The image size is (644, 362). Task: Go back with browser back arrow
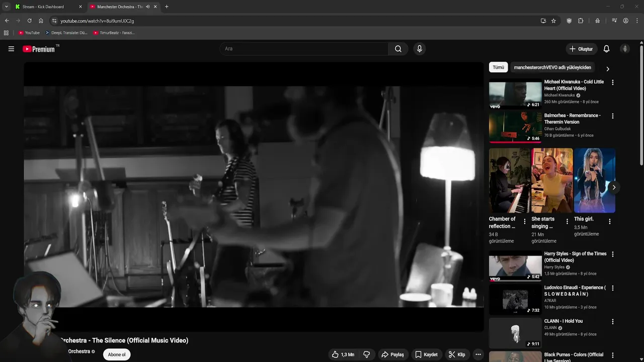pyautogui.click(x=7, y=21)
